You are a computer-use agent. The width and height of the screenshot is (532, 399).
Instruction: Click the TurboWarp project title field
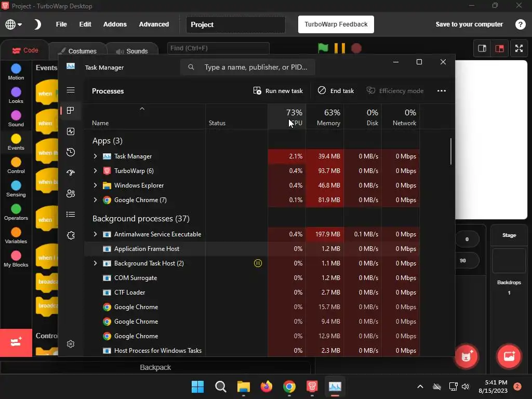tap(235, 24)
